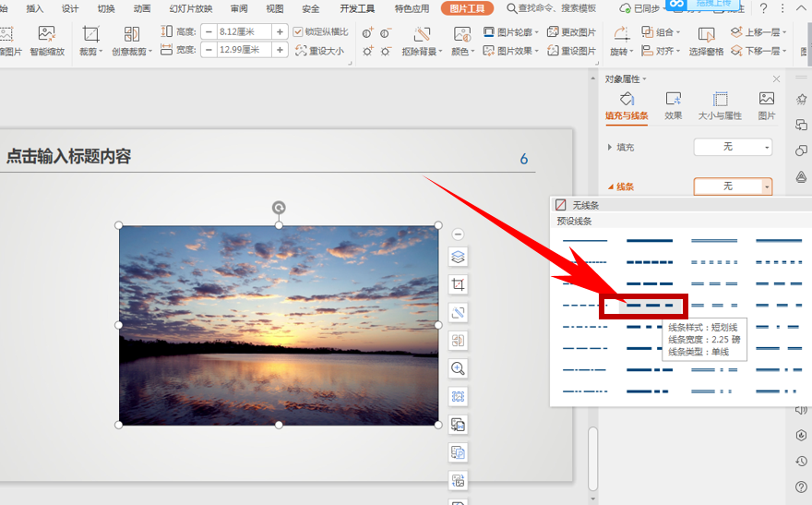Click the star icon in the right sidebar
812x505 pixels.
801,99
